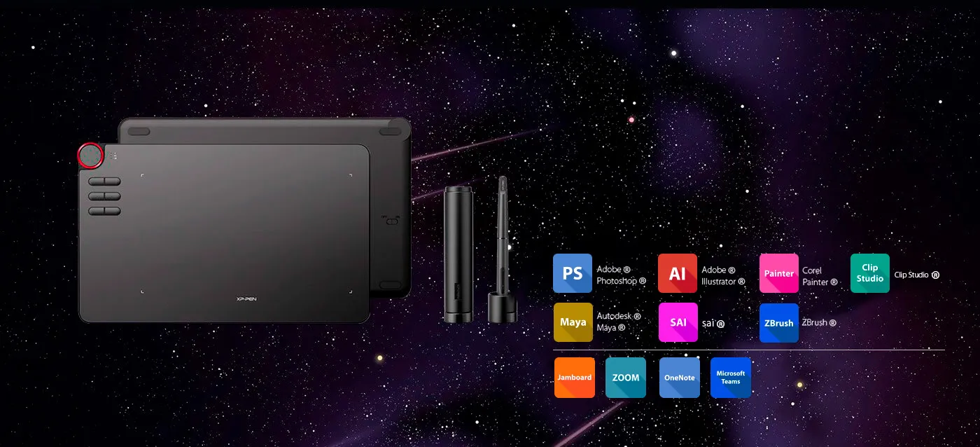Click the stylus in its stand
Screen dimensions: 980x447
502,250
